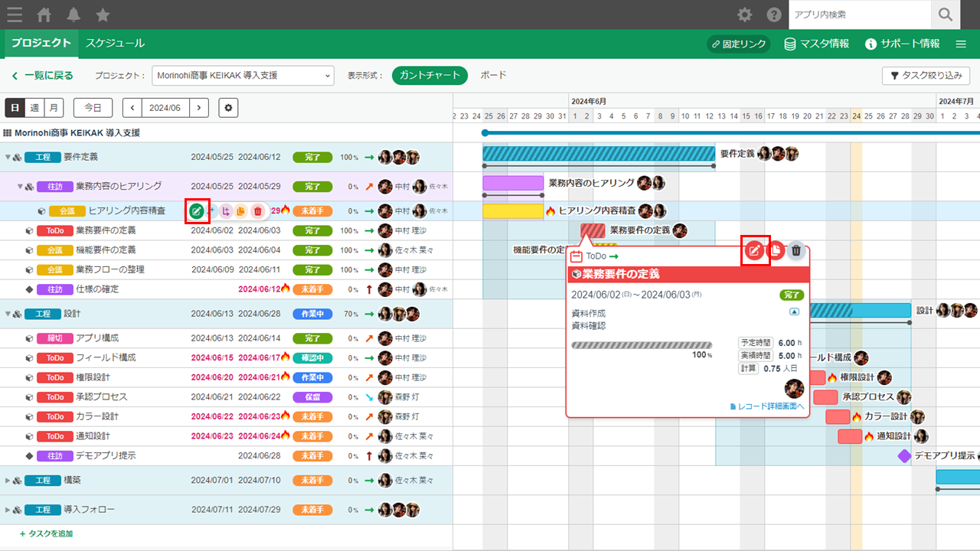The height and width of the screenshot is (551, 980).
Task: Open Gantt settings gear button
Action: (x=228, y=108)
